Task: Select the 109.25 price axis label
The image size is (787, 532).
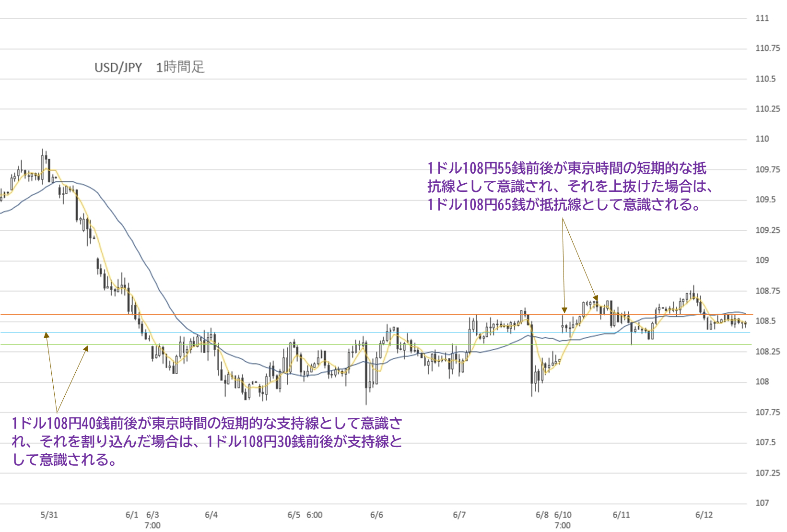Action: [768, 230]
